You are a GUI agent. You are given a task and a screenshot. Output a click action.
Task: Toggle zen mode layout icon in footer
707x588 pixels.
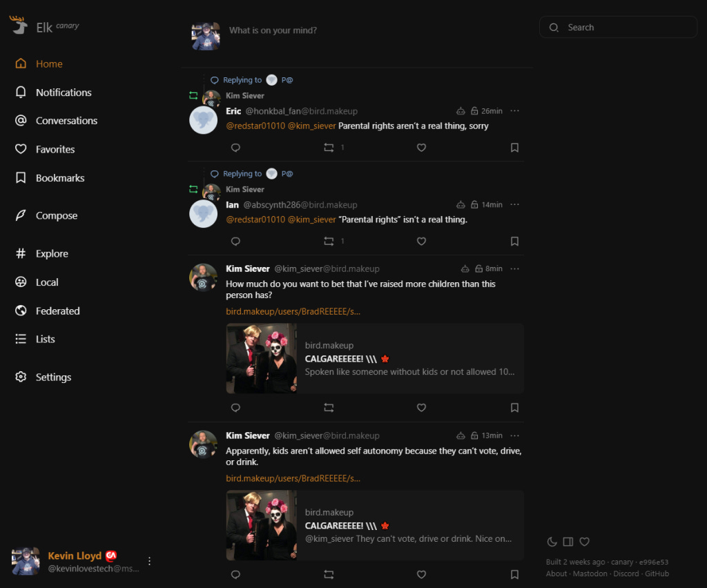(568, 542)
